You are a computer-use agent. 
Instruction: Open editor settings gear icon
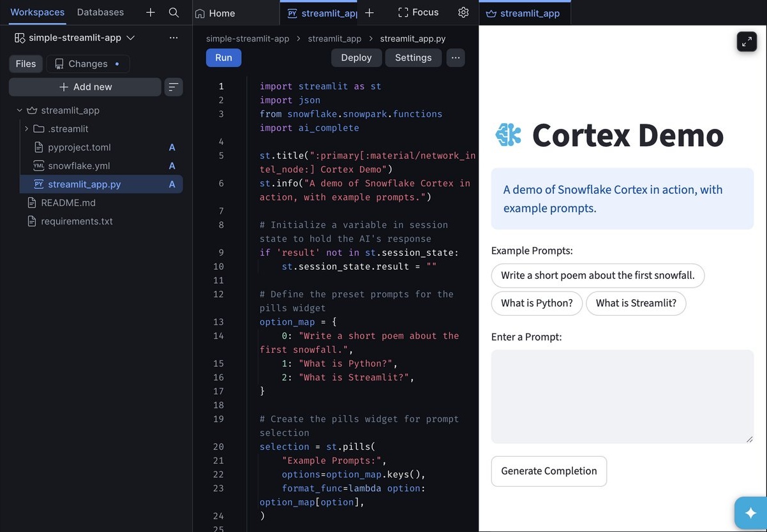tap(463, 12)
